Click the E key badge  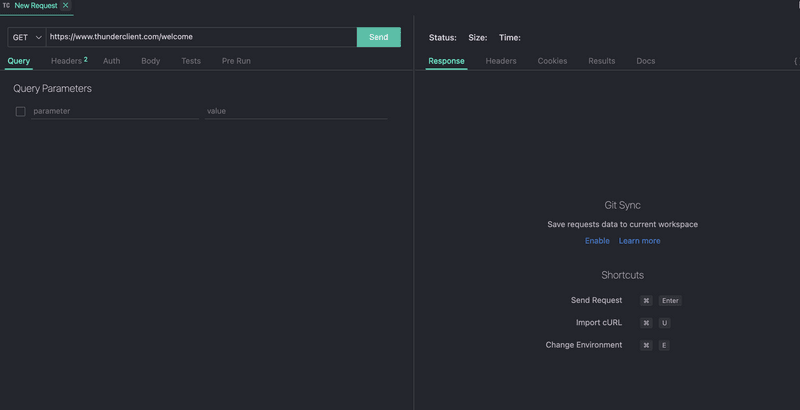tap(664, 346)
